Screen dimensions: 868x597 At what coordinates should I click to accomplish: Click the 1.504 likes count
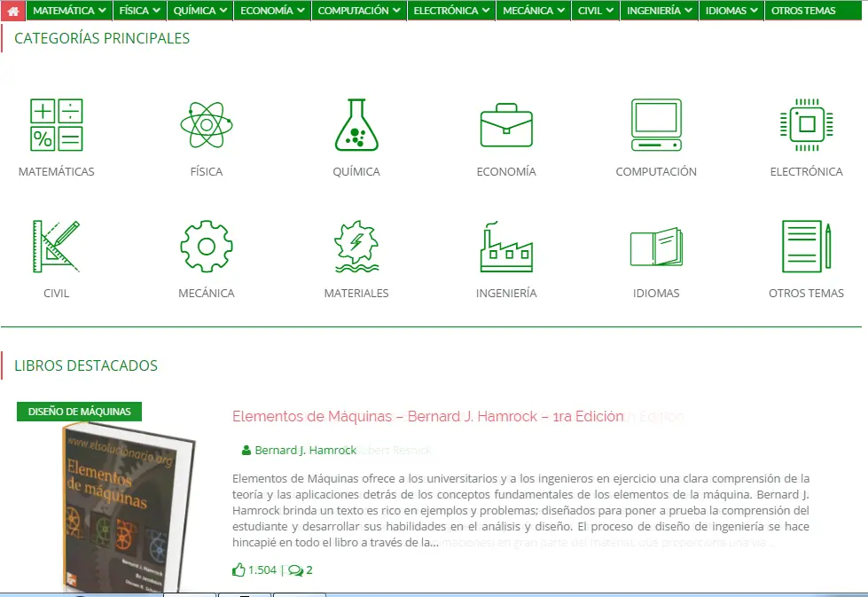[x=262, y=570]
